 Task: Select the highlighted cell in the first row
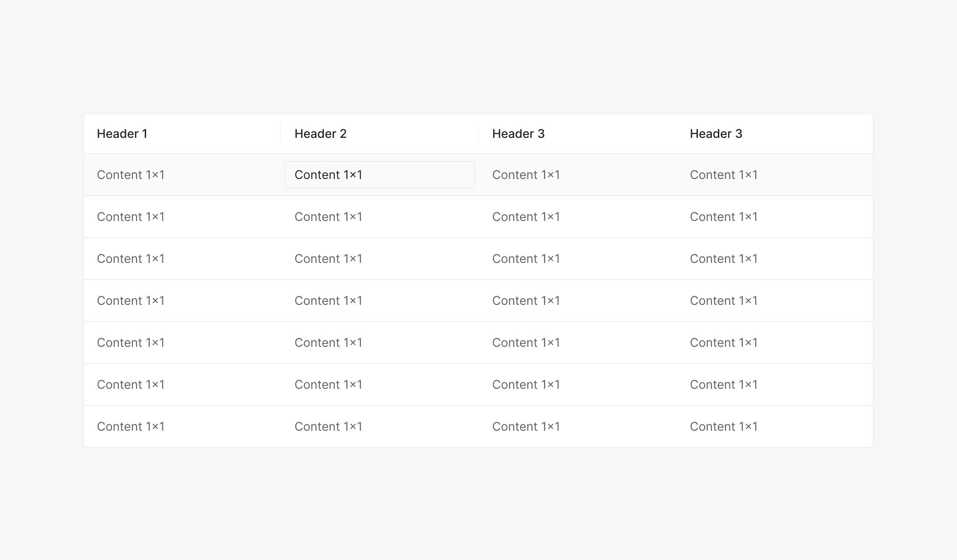379,175
